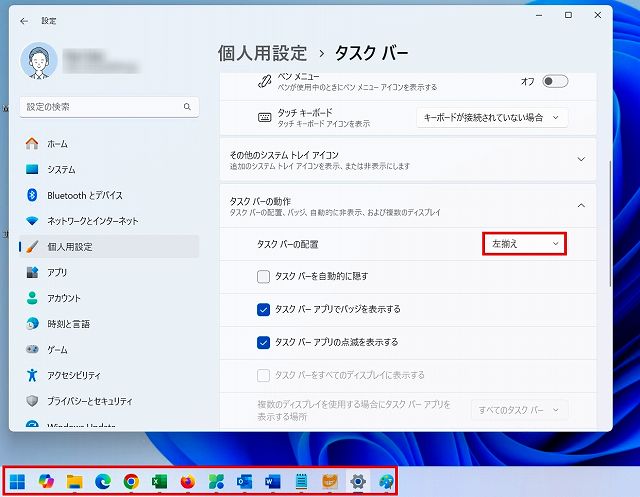Uncheck タスク バー アプリでバッジを表示する
The height and width of the screenshot is (497, 640).
coord(263,309)
